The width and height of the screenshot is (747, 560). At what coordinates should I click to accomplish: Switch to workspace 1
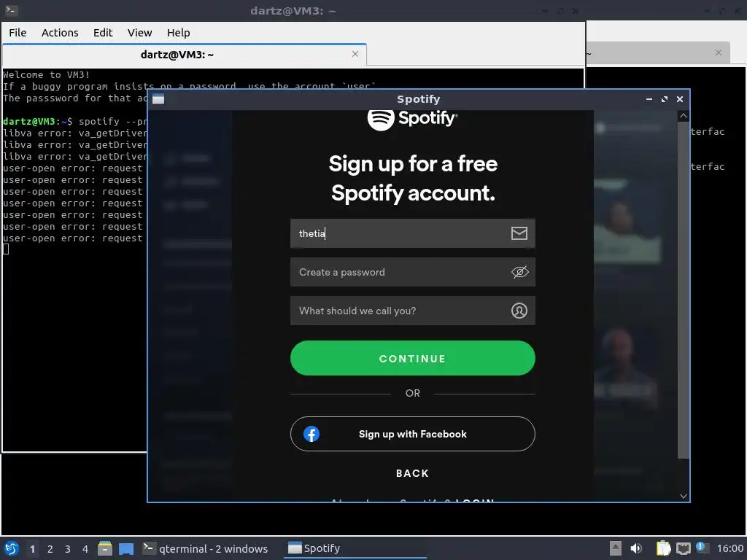point(32,549)
